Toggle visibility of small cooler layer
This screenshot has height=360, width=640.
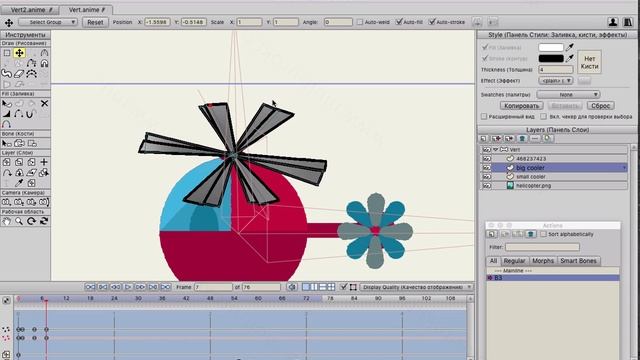487,177
